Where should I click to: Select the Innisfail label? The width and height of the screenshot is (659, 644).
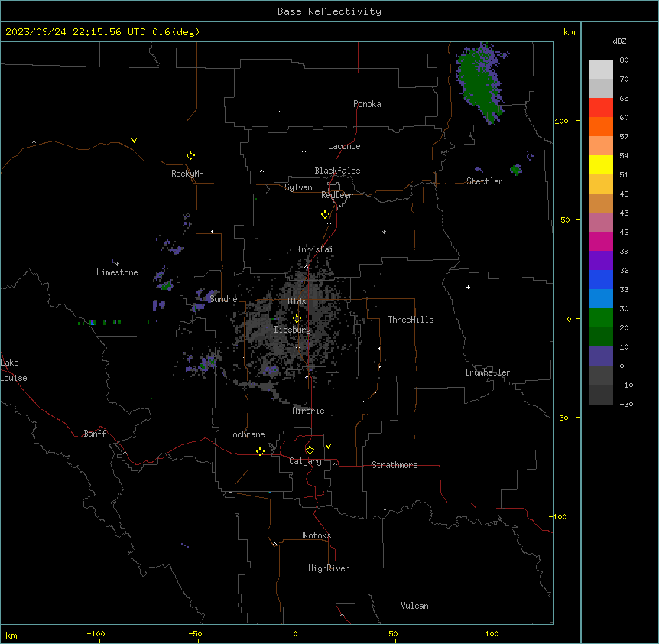tap(317, 249)
